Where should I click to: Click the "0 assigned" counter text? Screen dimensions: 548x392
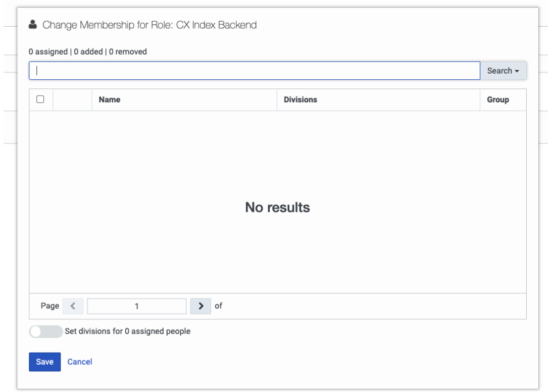click(x=48, y=51)
